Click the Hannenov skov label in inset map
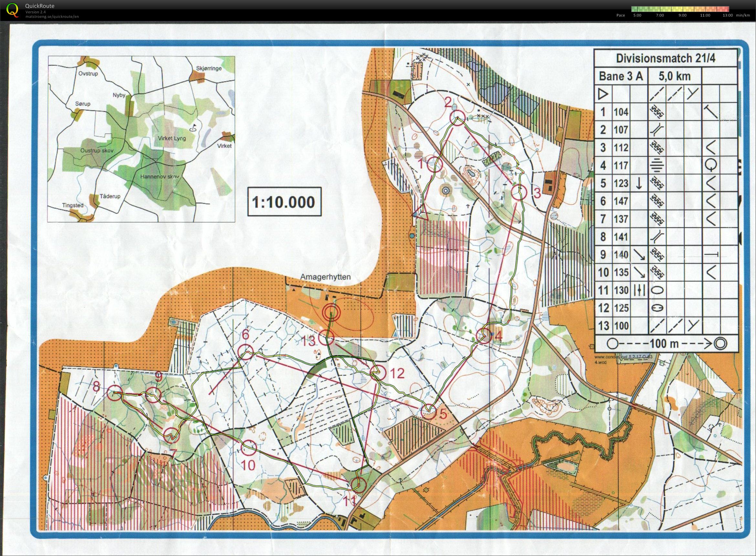The image size is (756, 556). [x=159, y=176]
